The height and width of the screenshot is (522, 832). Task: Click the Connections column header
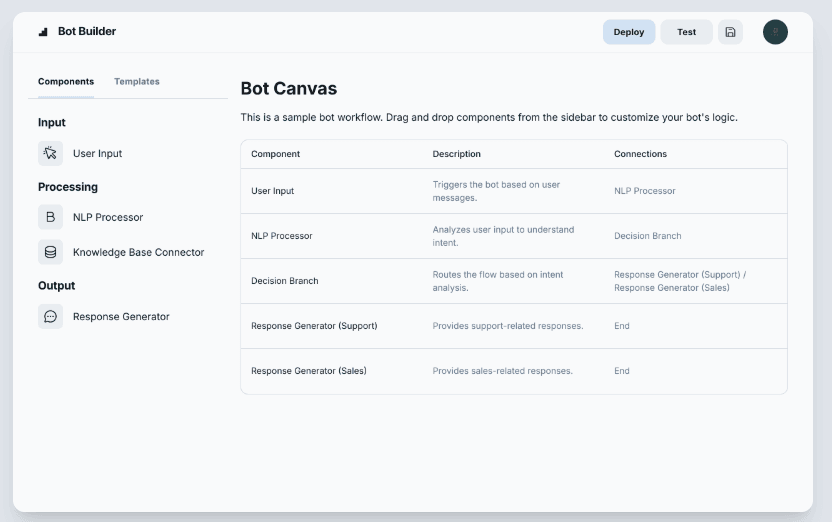(640, 154)
